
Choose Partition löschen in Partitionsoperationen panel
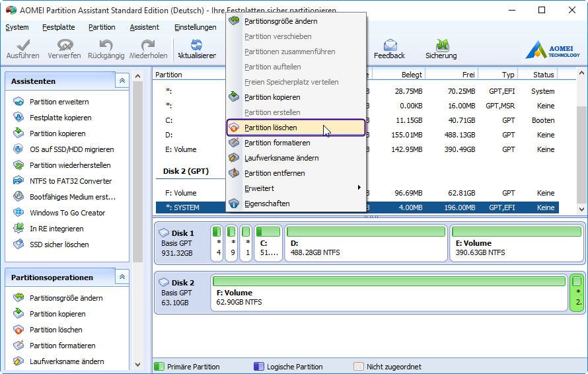(56, 330)
